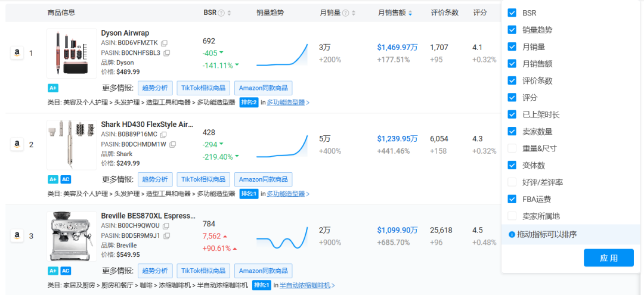This screenshot has width=644, height=295.
Task: Open 趋势分析 for Dyson Airwrap
Action: point(155,88)
